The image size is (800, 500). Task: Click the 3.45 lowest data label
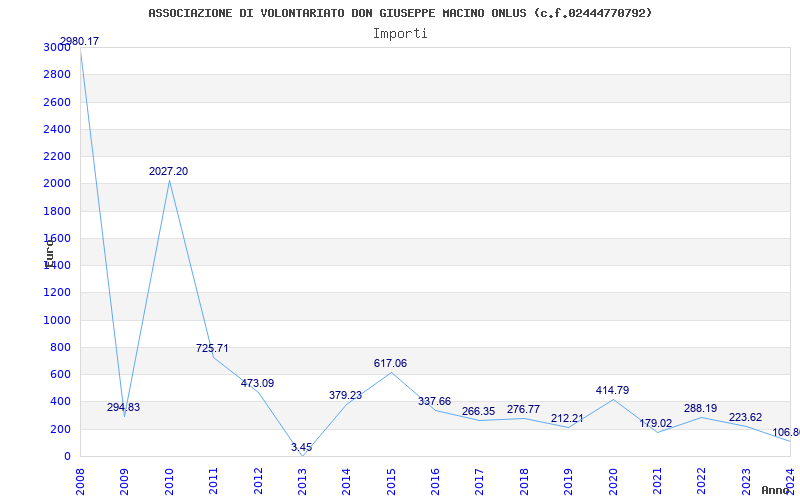[301, 447]
